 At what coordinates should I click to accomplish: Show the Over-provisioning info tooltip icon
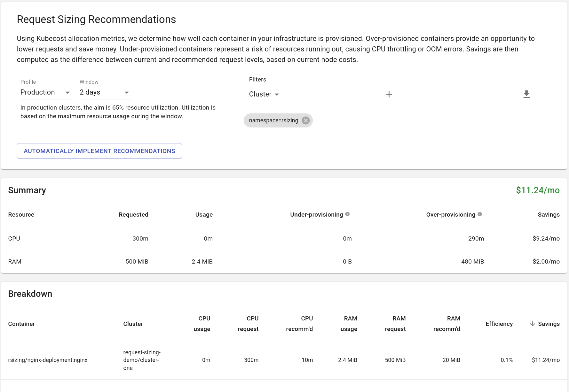pos(480,214)
